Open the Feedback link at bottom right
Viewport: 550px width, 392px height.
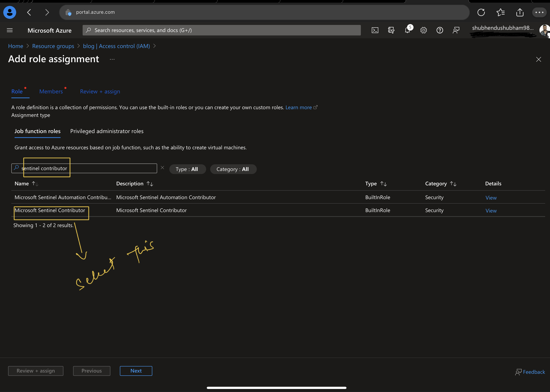pyautogui.click(x=530, y=372)
